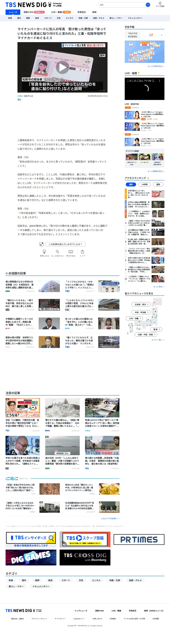The height and width of the screenshot is (644, 170).
Task: Expand 今夜の天気 東京都港区 arrow
Action: (162, 35)
